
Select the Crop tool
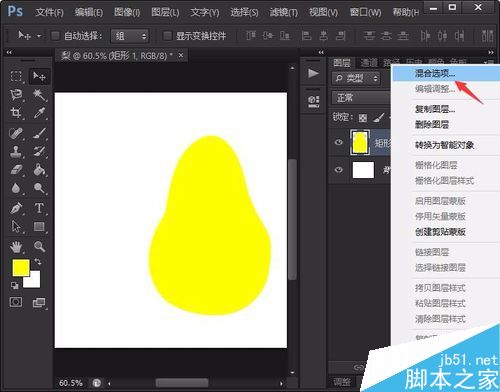coord(16,113)
